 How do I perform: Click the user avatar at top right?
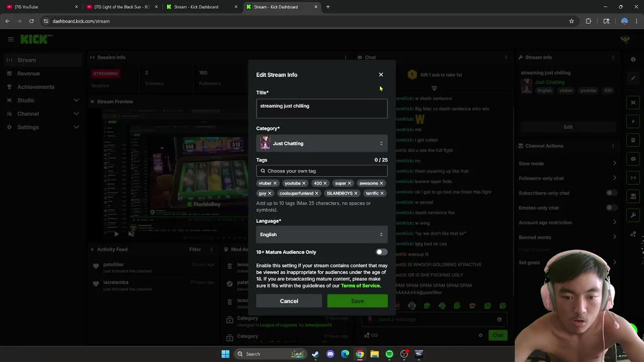tap(625, 39)
